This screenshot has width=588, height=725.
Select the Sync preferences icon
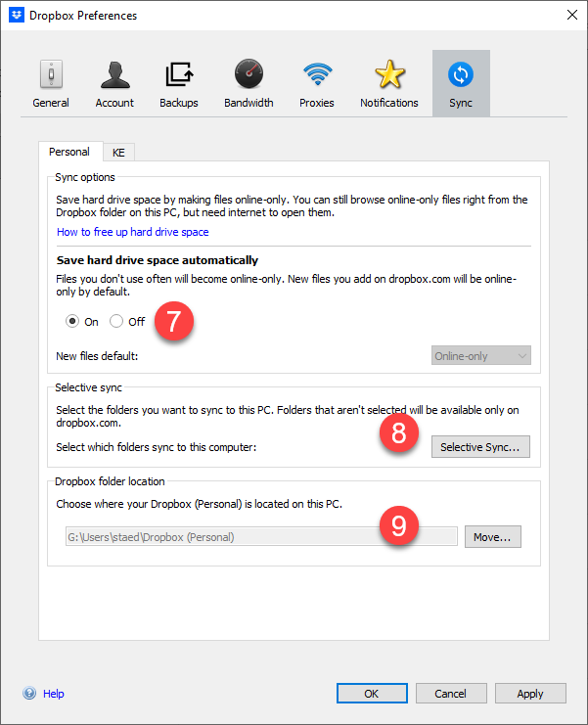tap(460, 74)
